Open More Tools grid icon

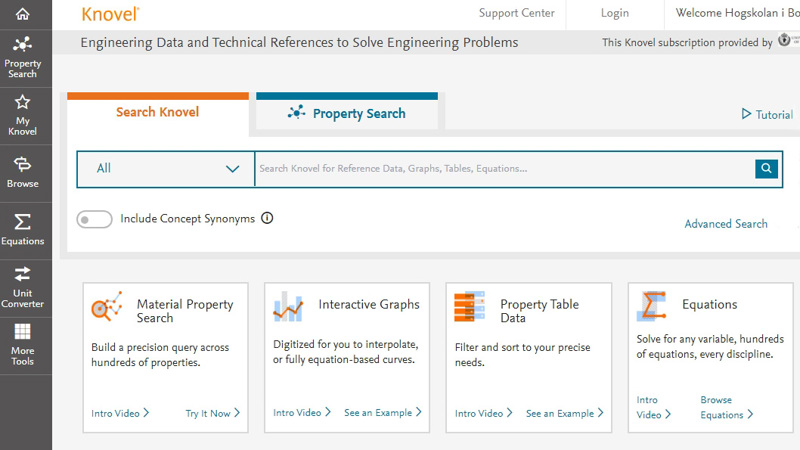click(x=22, y=343)
